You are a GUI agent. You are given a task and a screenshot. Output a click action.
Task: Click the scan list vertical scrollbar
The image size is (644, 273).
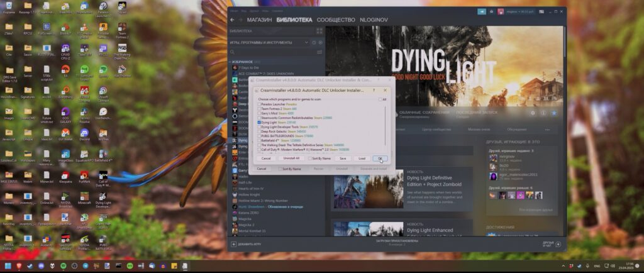click(x=386, y=125)
